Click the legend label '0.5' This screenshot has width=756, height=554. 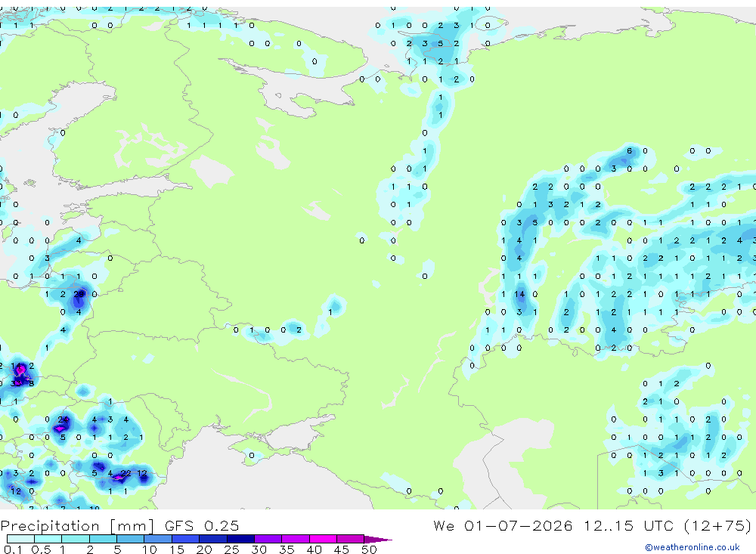point(41,549)
